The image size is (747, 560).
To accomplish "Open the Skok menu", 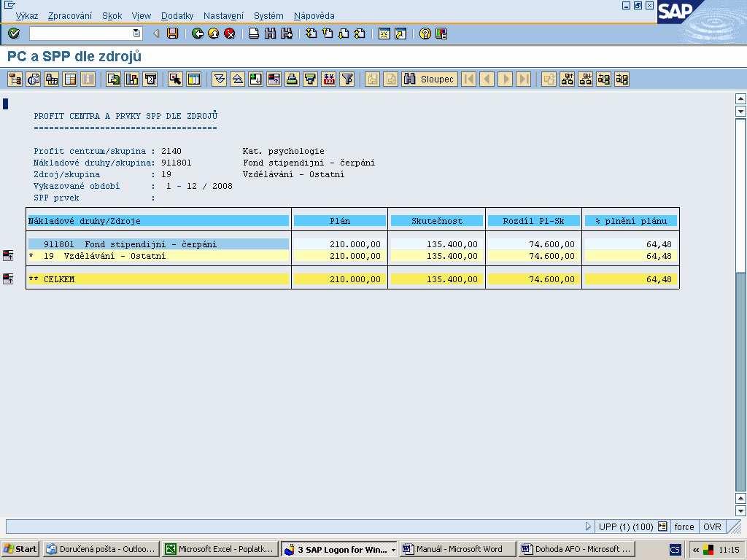I will 112,16.
